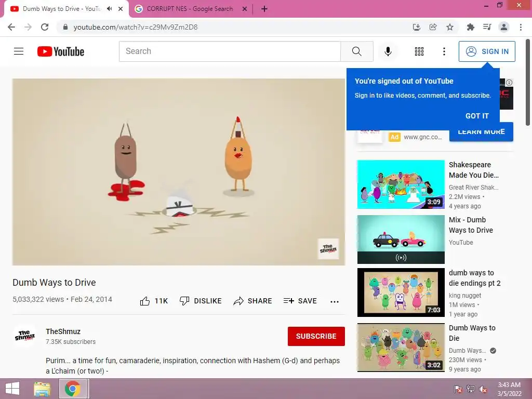
Task: Click the thumbs-down DISLIKE button
Action: [x=201, y=301]
